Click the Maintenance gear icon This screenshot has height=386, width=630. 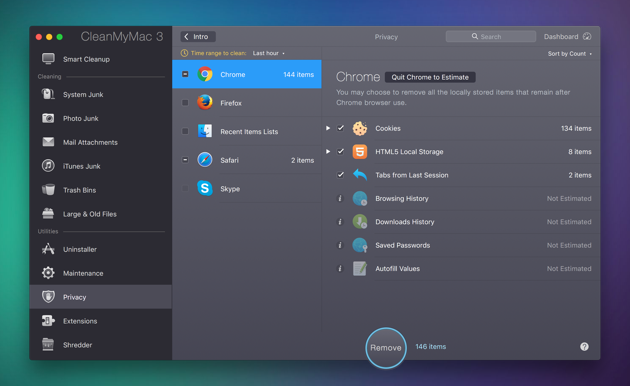click(x=48, y=273)
